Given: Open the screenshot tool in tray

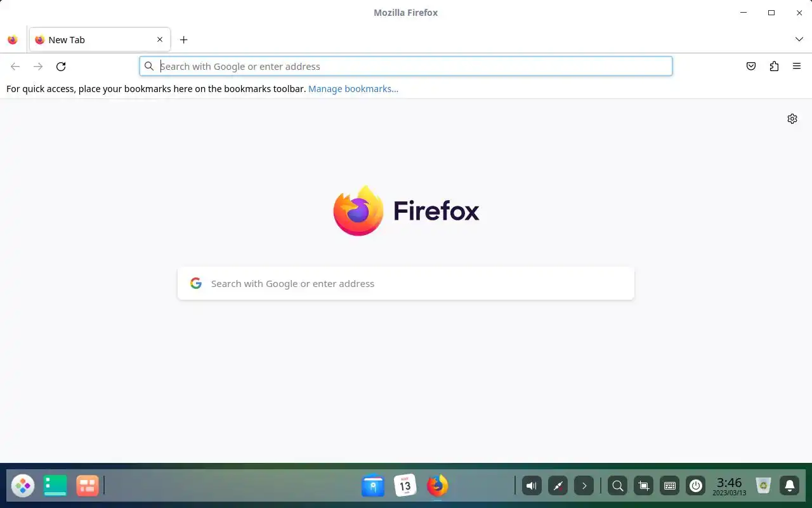Looking at the screenshot, I should 643,486.
